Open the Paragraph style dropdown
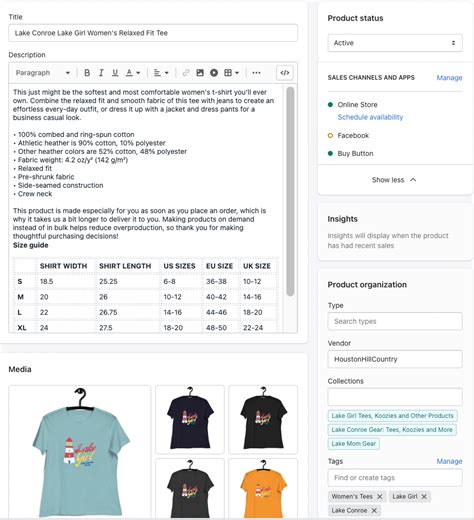The image size is (474, 520). pos(43,73)
